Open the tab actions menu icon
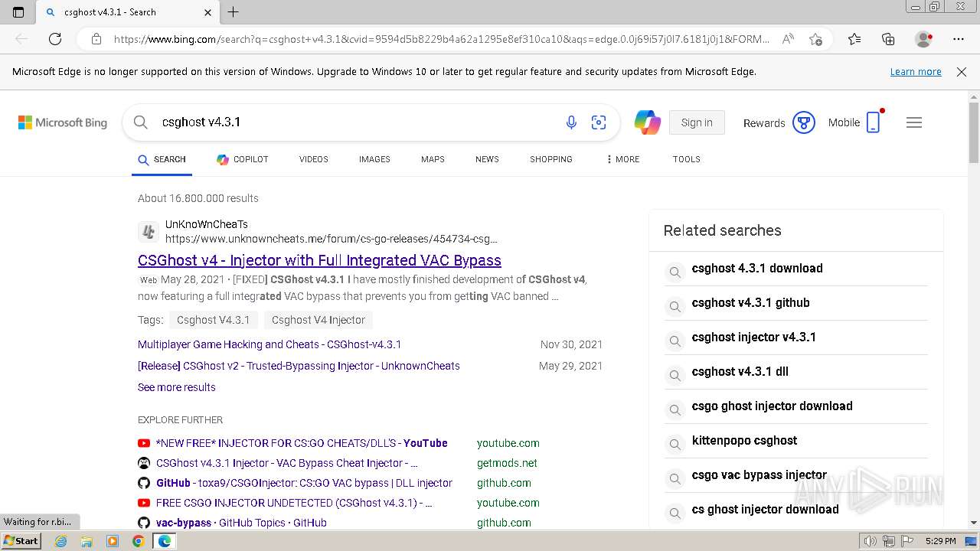The width and height of the screenshot is (980, 551). (x=18, y=12)
